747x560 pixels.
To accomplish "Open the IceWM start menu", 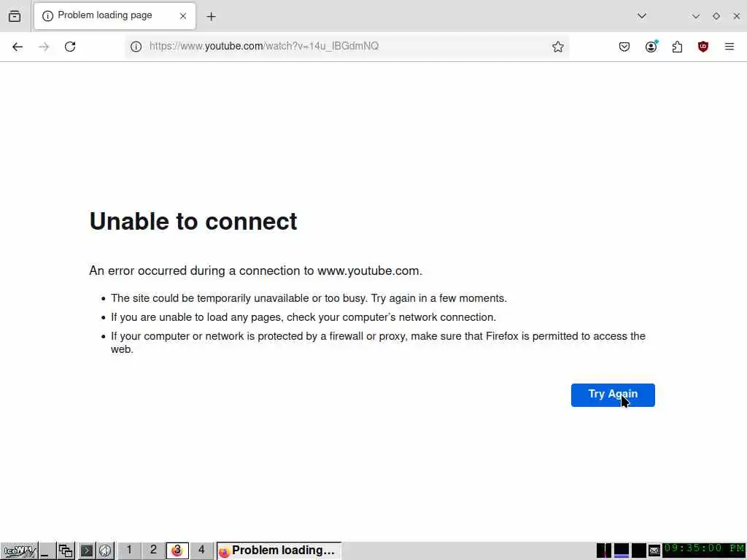I will [18, 551].
